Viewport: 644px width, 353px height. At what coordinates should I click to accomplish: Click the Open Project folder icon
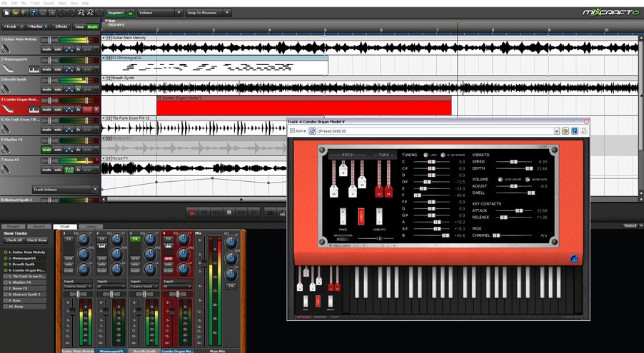click(16, 13)
